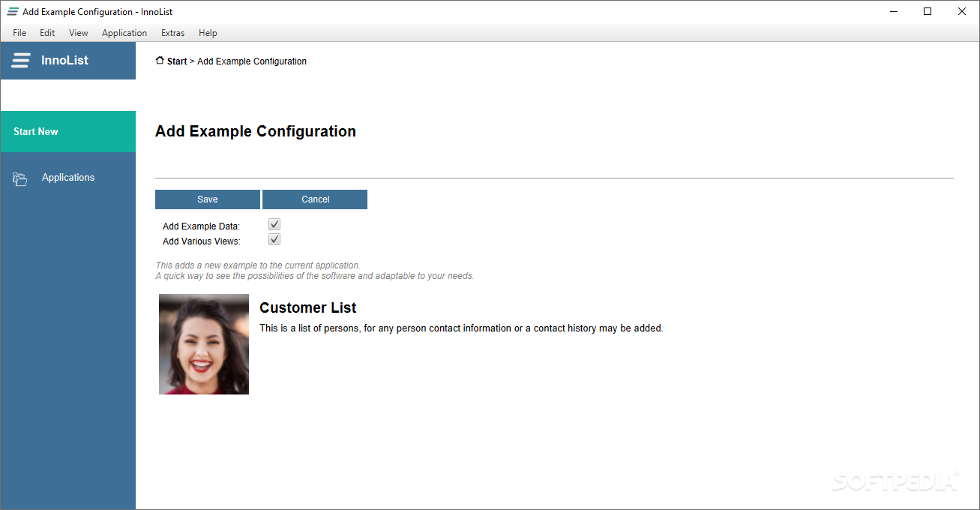
Task: Open the Applications sidebar entry
Action: 68,178
